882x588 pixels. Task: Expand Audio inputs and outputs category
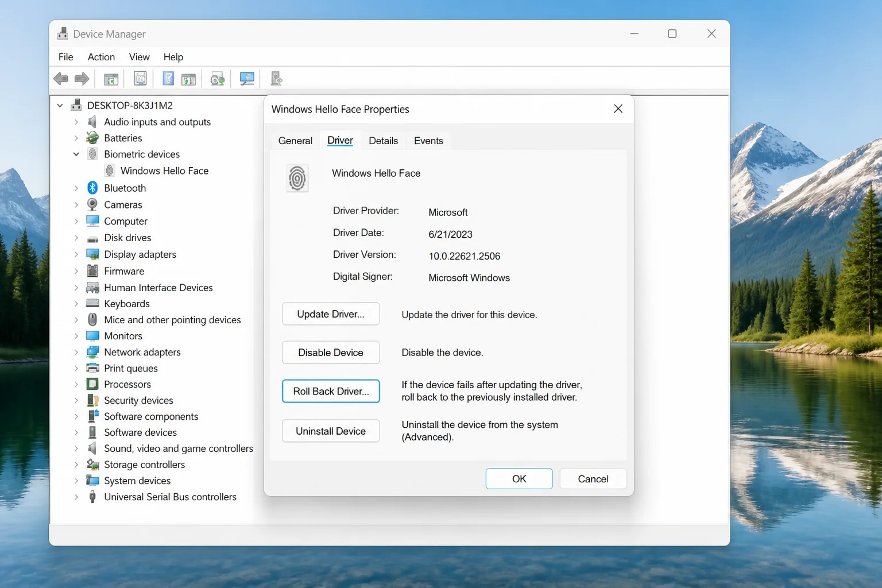(76, 122)
